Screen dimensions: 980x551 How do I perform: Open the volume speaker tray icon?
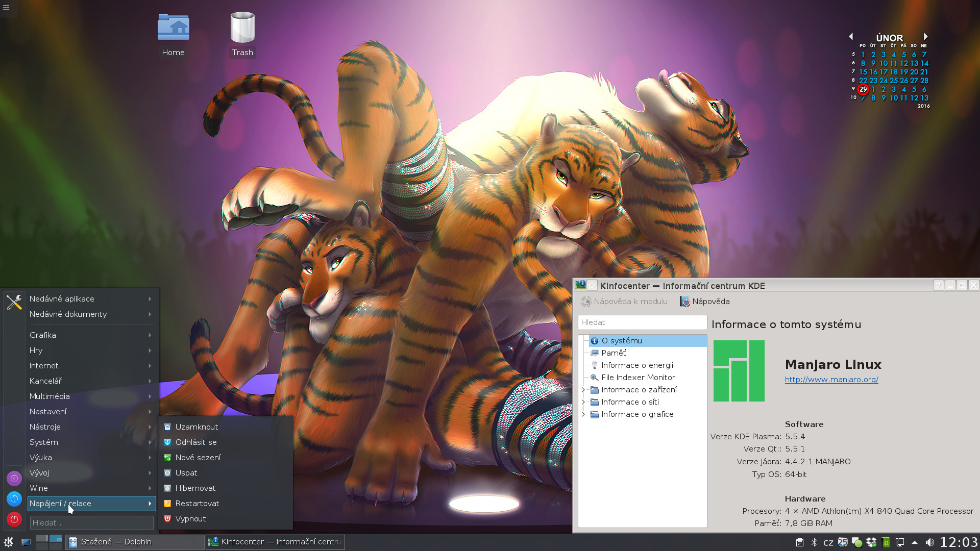tap(930, 542)
